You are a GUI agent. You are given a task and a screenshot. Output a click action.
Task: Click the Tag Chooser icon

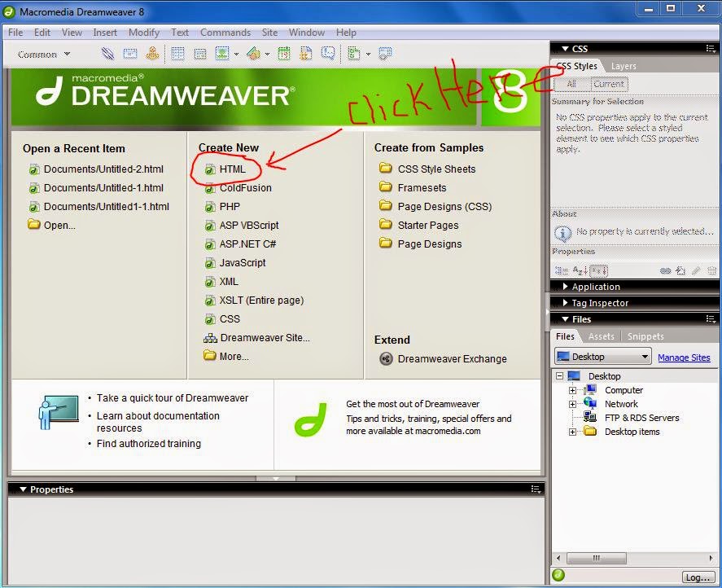pyautogui.click(x=385, y=54)
